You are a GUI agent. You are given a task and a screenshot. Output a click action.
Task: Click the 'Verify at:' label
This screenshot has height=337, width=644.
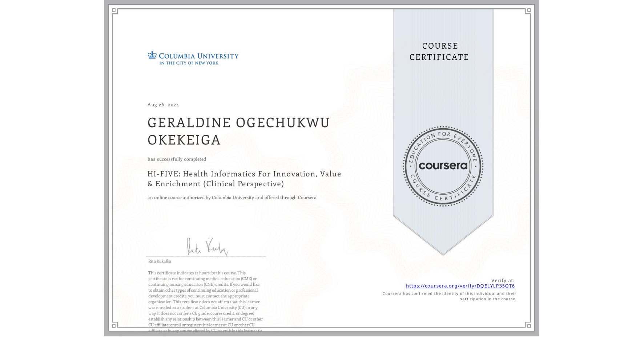tap(503, 280)
